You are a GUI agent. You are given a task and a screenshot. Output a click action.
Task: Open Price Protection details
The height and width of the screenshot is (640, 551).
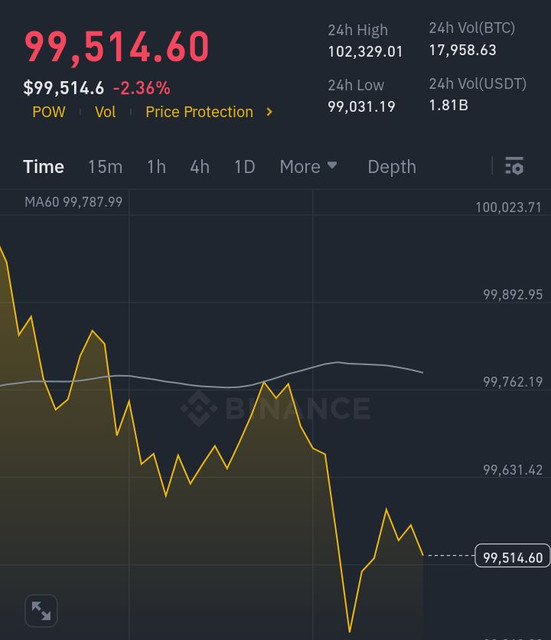click(x=199, y=112)
